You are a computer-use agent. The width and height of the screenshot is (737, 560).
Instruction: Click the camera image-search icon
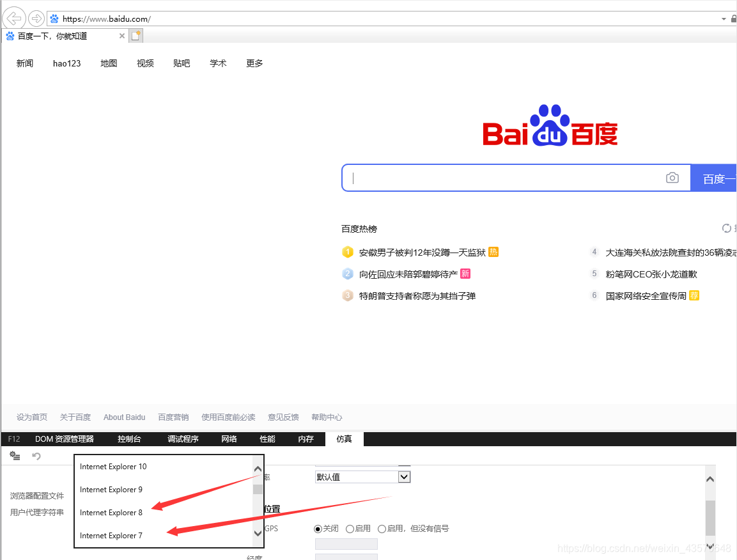pos(672,178)
